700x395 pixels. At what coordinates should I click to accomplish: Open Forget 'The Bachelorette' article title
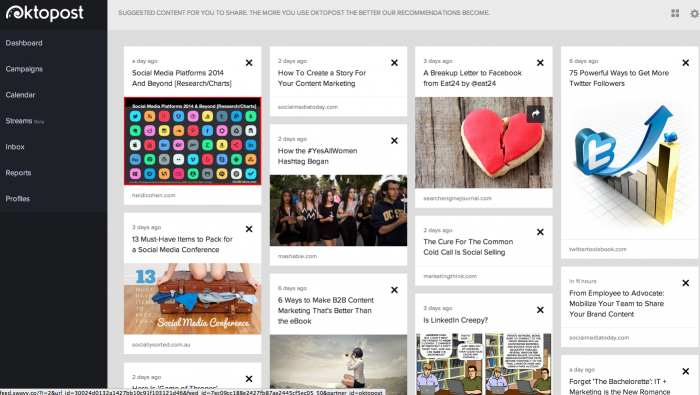coord(620,387)
